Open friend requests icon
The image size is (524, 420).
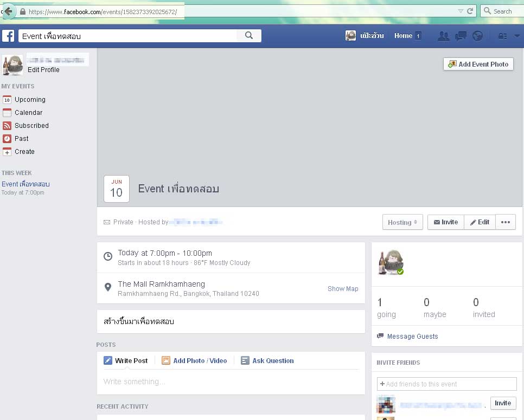coord(444,36)
